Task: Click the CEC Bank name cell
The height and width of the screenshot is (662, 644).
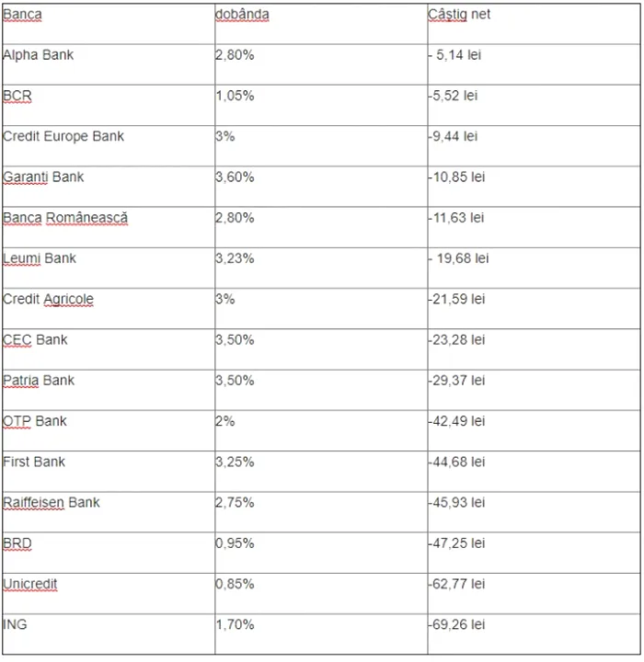Action: tap(36, 339)
